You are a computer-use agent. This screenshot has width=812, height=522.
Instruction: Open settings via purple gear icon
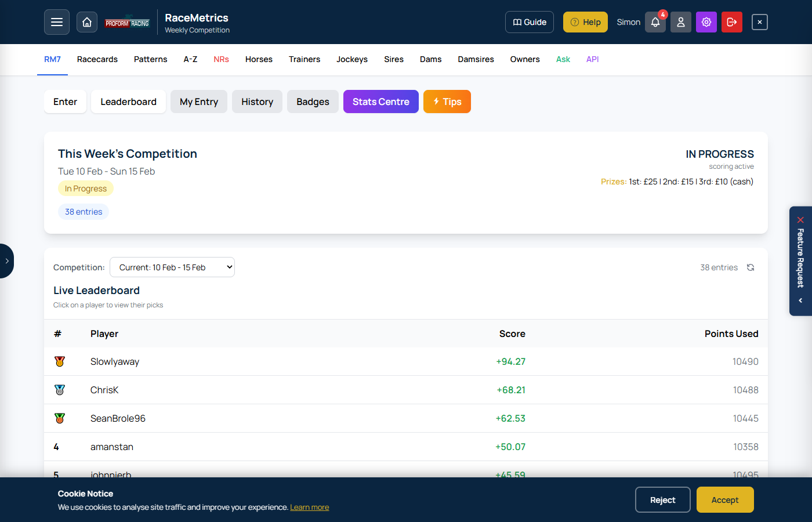(706, 22)
